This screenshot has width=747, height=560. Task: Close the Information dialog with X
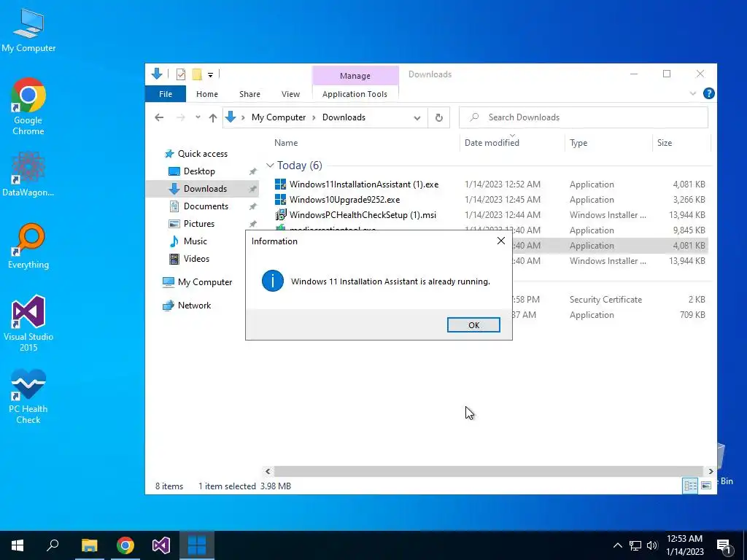[x=500, y=241]
